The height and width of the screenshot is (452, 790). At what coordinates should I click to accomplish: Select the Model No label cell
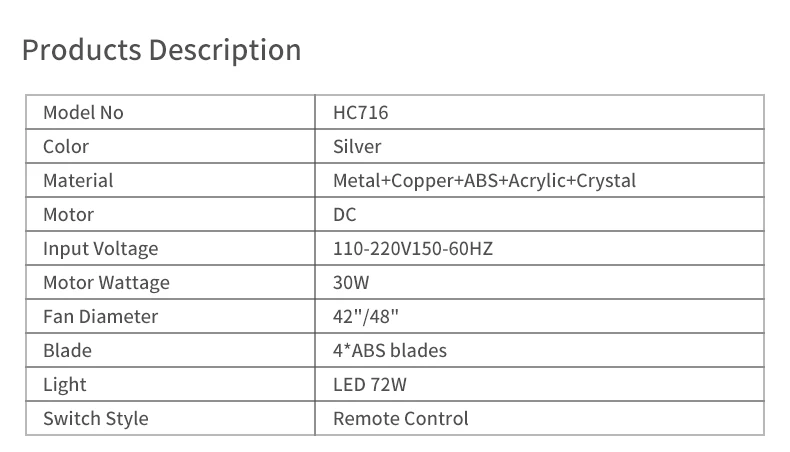(83, 113)
